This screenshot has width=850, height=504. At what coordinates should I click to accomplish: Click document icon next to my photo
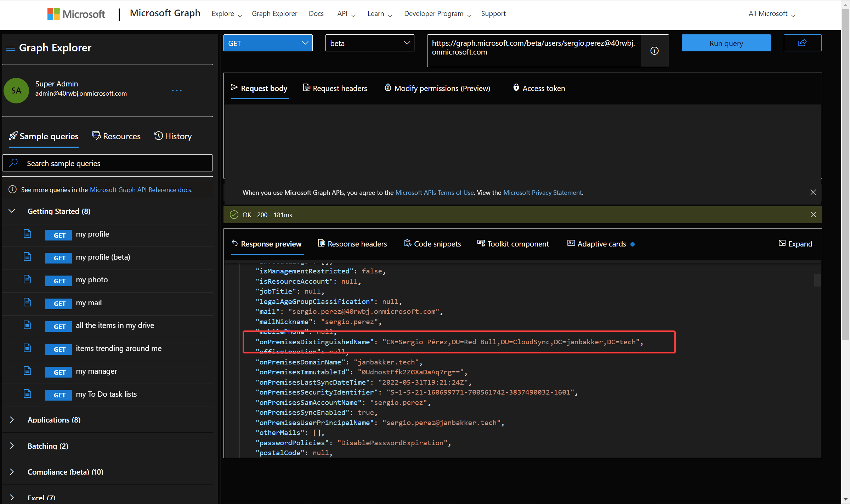[x=27, y=279]
